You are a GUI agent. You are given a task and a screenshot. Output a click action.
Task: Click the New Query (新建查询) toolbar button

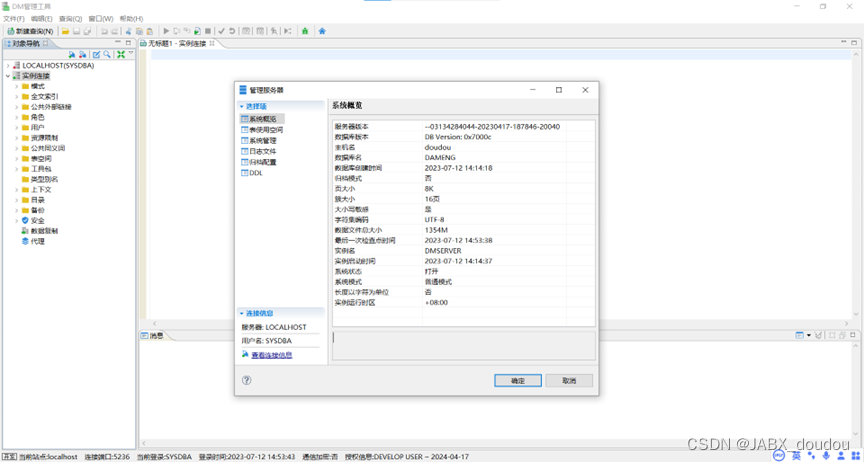point(30,31)
